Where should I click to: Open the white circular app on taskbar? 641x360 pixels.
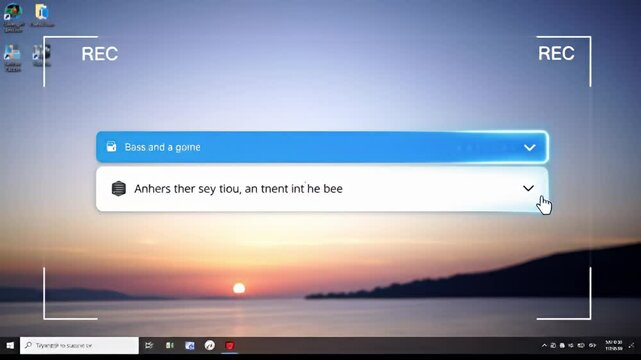210,346
